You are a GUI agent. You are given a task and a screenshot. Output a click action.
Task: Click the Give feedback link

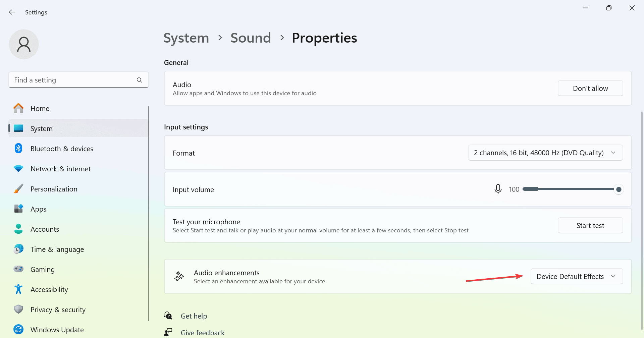tap(202, 333)
